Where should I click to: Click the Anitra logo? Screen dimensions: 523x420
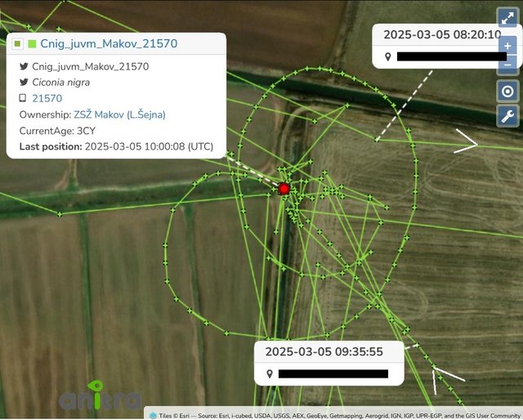(x=100, y=396)
